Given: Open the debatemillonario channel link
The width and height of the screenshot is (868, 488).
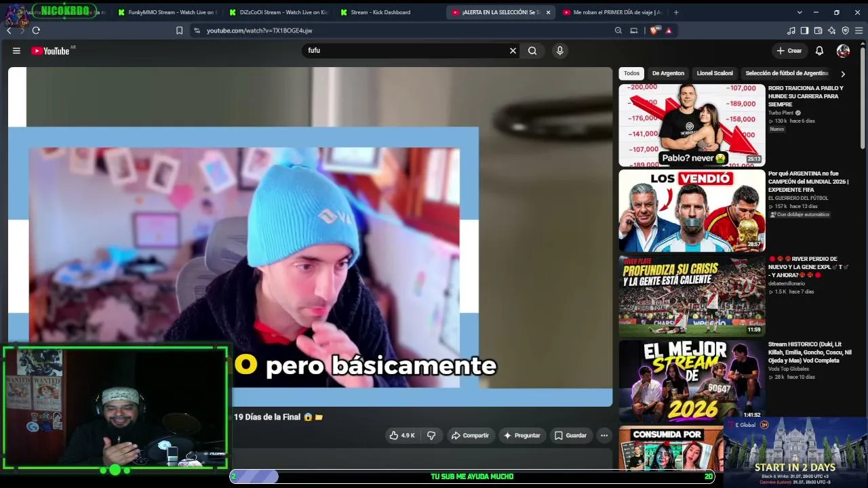Looking at the screenshot, I should [787, 284].
